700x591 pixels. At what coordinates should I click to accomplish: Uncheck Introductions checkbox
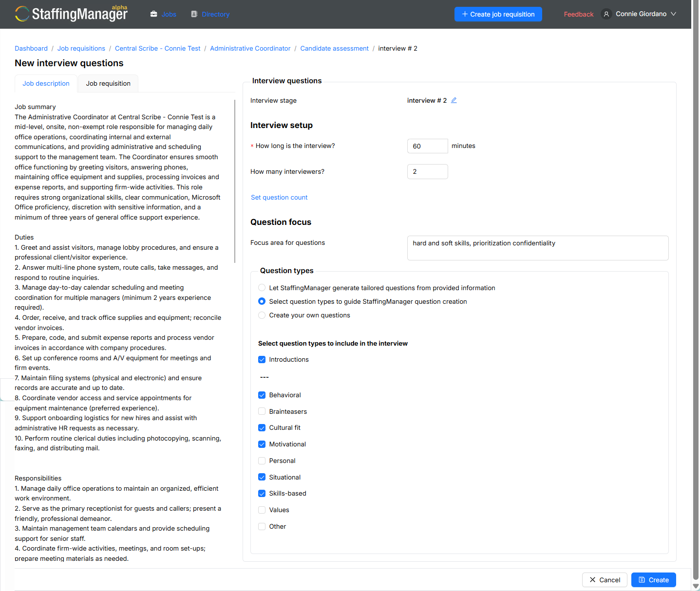262,359
